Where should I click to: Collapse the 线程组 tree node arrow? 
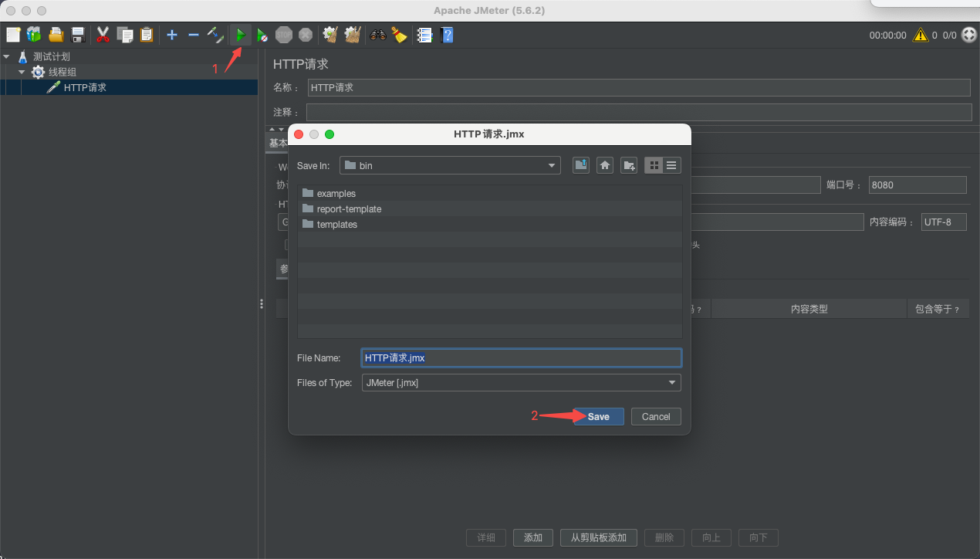pos(22,72)
